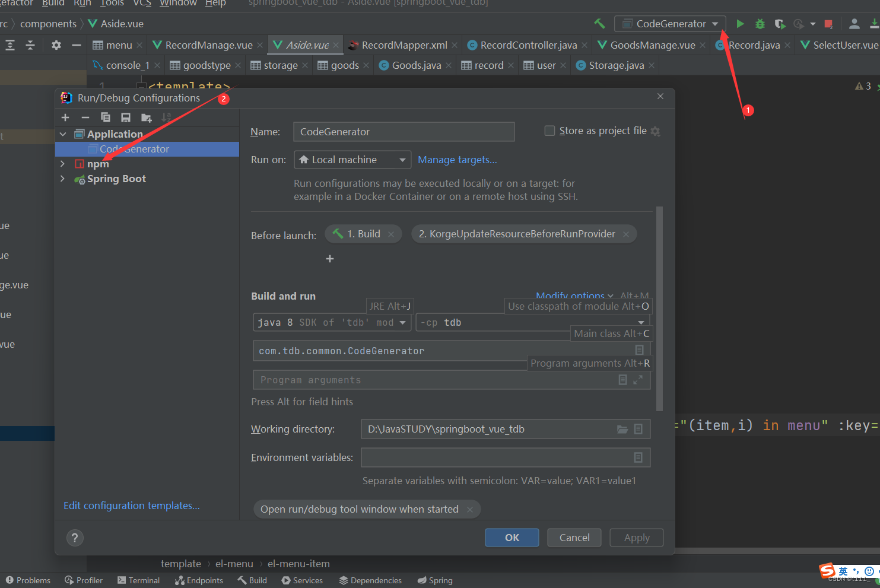Click OK button in dialog
This screenshot has height=588, width=880.
[x=512, y=538]
